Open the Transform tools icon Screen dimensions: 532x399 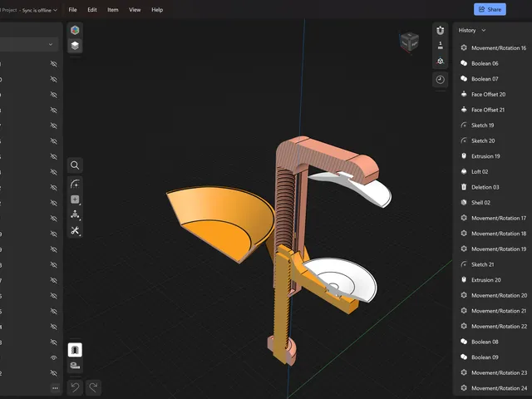click(75, 214)
